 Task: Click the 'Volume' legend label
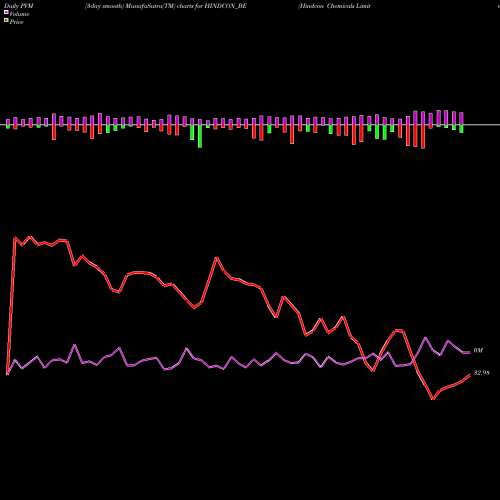pos(19,14)
